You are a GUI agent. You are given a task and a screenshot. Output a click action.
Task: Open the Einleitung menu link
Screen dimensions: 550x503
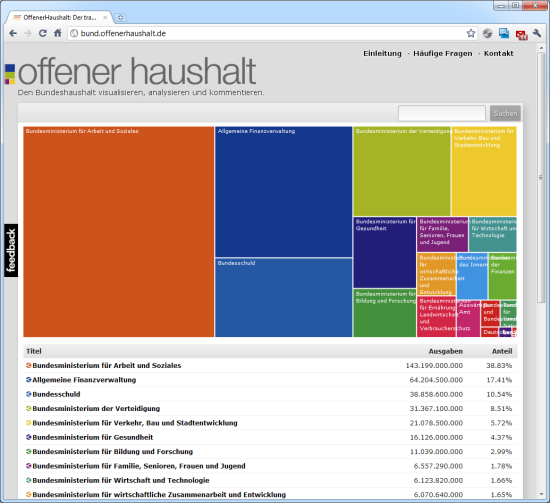point(382,53)
